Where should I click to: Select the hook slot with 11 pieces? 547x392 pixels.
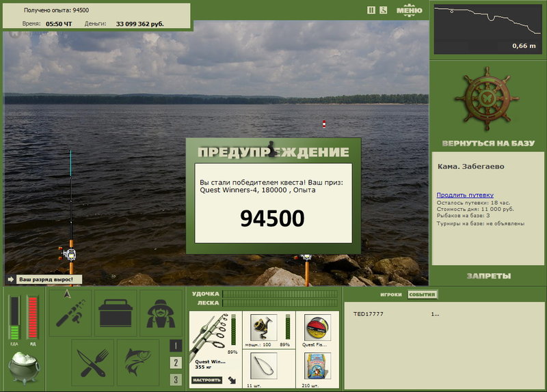tap(263, 366)
